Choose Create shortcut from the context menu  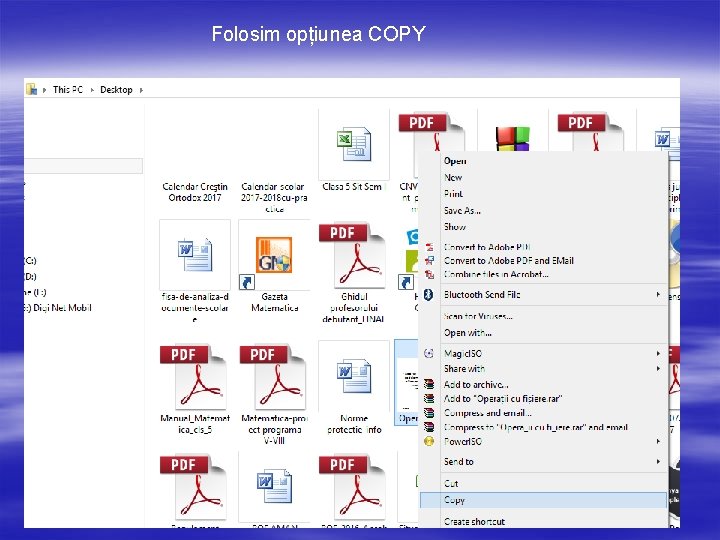tap(474, 522)
